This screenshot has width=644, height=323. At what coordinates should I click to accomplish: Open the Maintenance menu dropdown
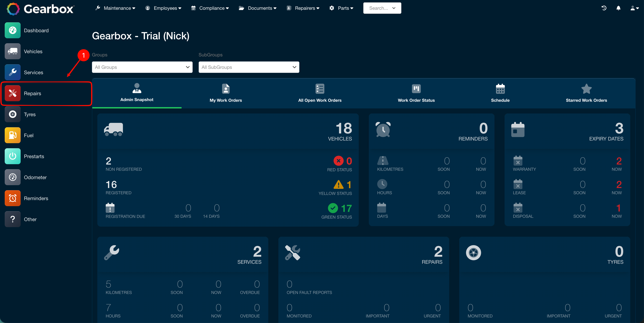coord(115,8)
